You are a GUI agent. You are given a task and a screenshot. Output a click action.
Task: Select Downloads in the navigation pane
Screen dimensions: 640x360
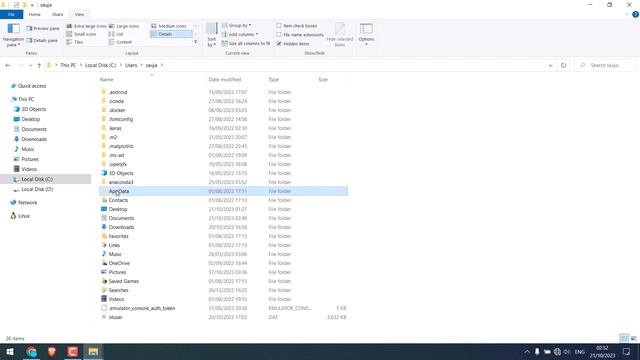pos(34,139)
